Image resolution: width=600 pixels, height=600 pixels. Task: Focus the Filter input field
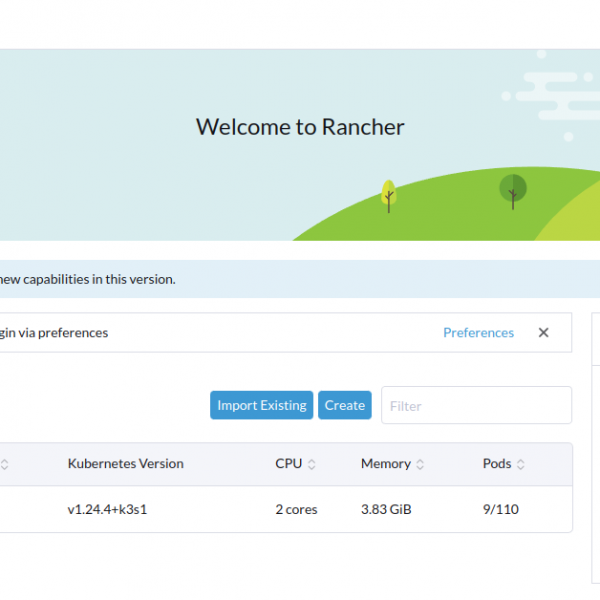tap(476, 405)
